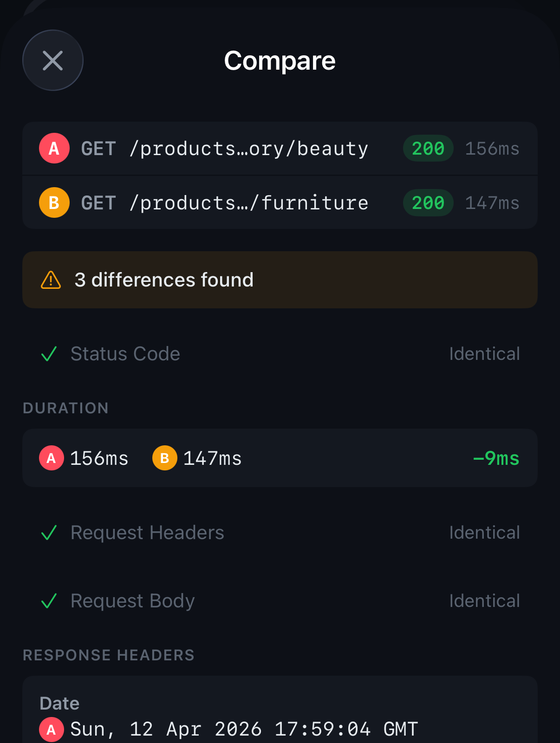Click the green checkmark beside Status Code
Viewport: 560px width, 743px height.
[x=49, y=354]
